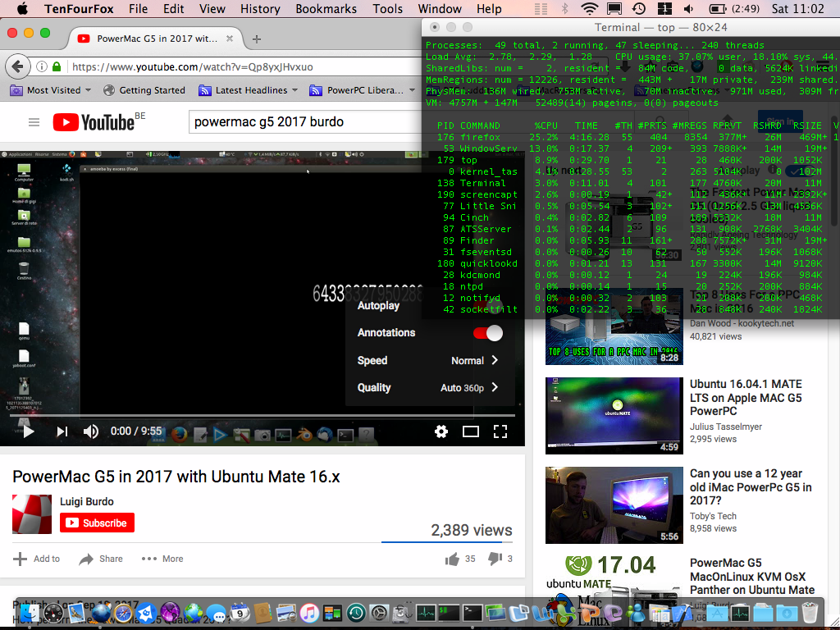Play the YouTube video
The width and height of the screenshot is (840, 630).
point(29,431)
